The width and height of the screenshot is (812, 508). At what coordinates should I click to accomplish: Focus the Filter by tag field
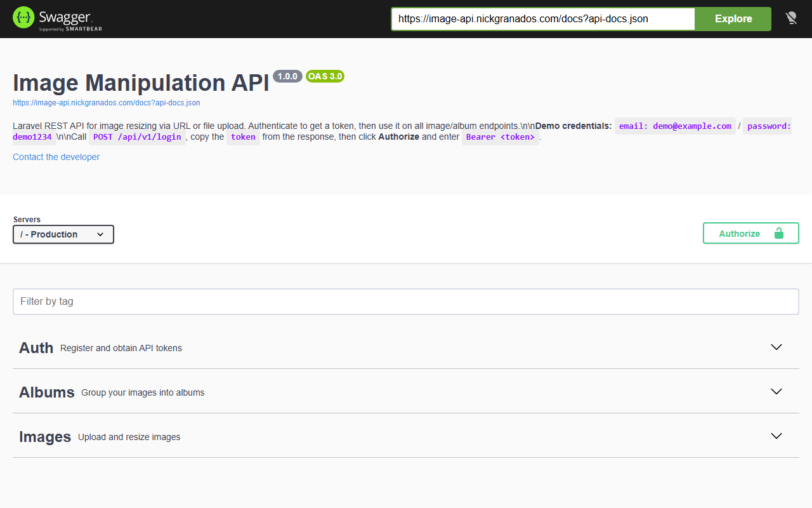(406, 302)
